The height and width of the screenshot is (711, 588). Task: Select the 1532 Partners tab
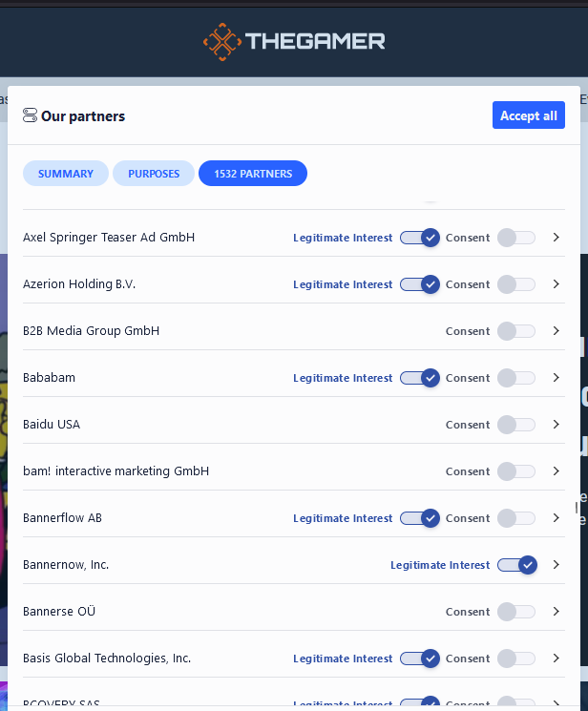click(x=253, y=173)
